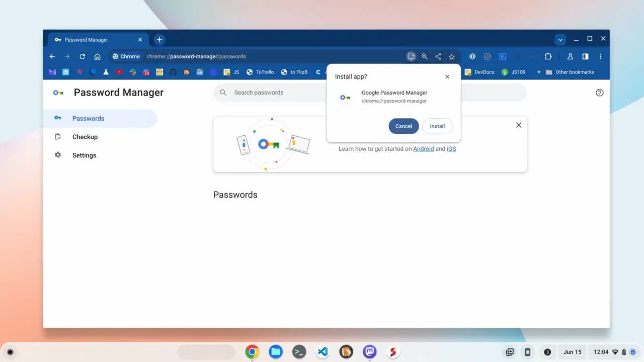Open the ChromeOS launcher button
The height and width of the screenshot is (362, 644).
(10, 352)
